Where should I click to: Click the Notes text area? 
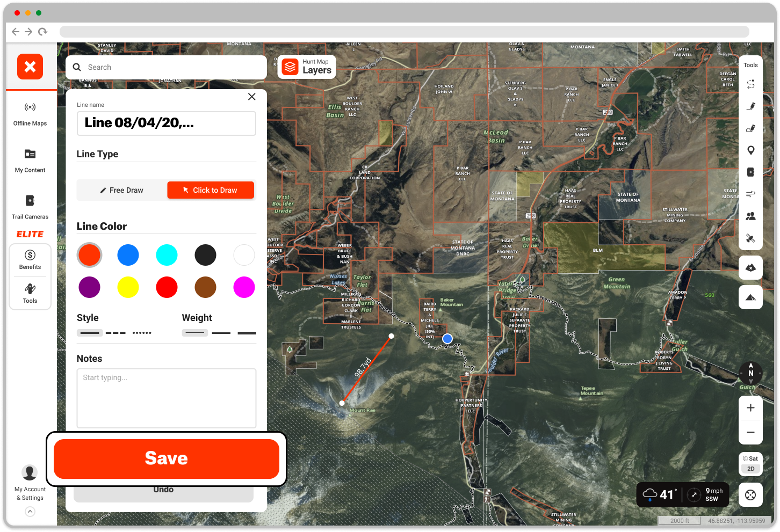coord(166,398)
